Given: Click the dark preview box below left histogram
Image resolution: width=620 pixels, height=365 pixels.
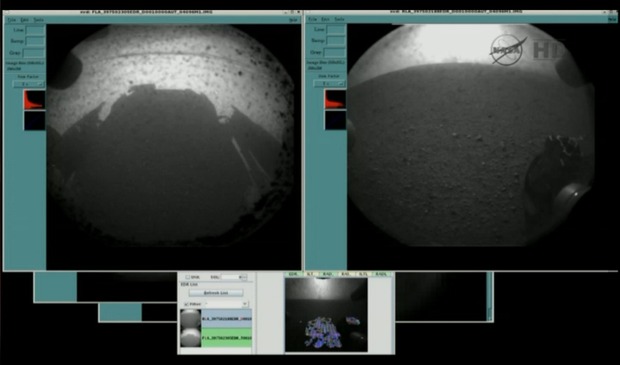Looking at the screenshot, I should 34,120.
